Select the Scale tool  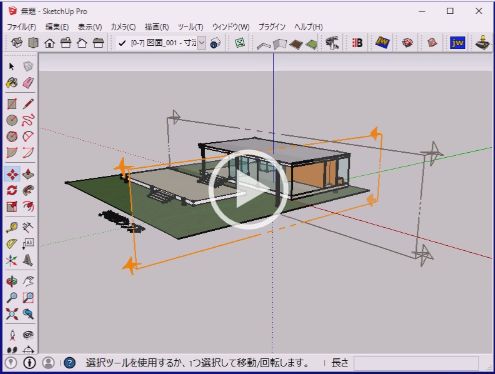(x=12, y=207)
